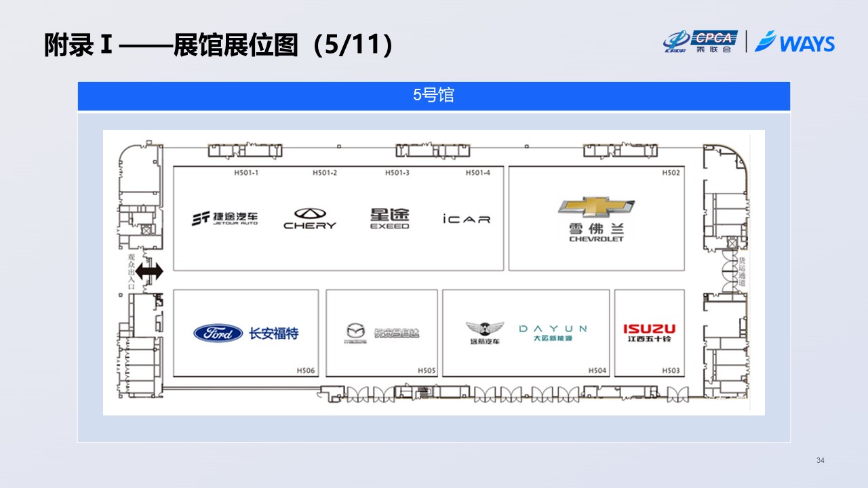Click booth label H506
Image resolution: width=868 pixels, height=488 pixels.
click(306, 371)
